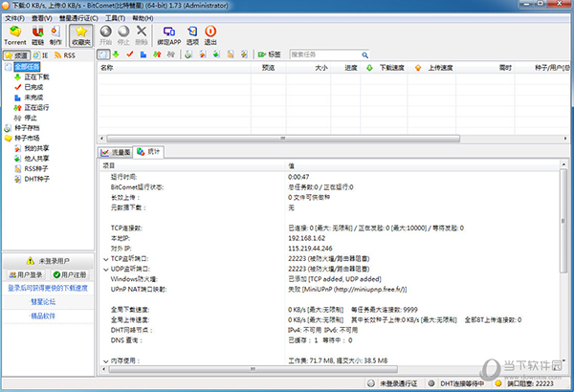Click torrent archive clock icon in filter toolbar
This screenshot has width=574, height=392.
[188, 54]
